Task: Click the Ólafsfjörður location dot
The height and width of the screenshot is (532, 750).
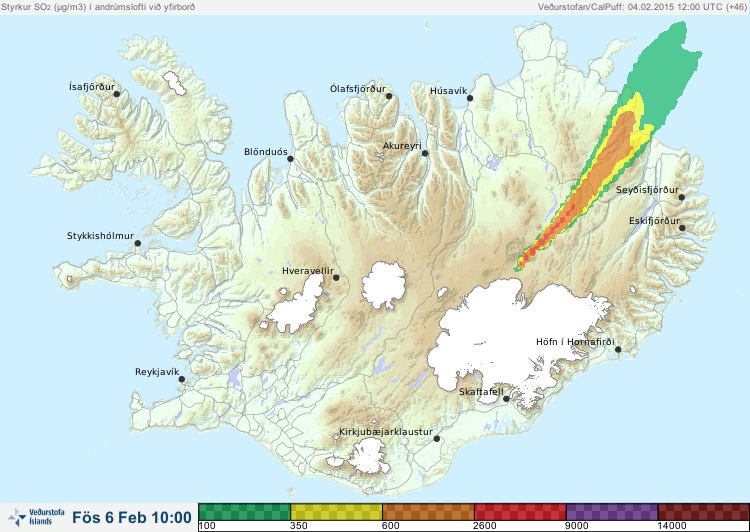Action: click(x=389, y=96)
